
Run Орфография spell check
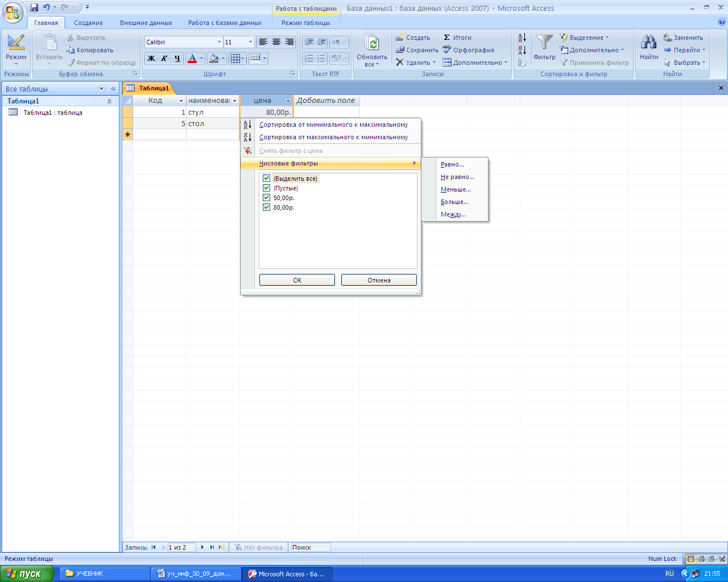469,50
